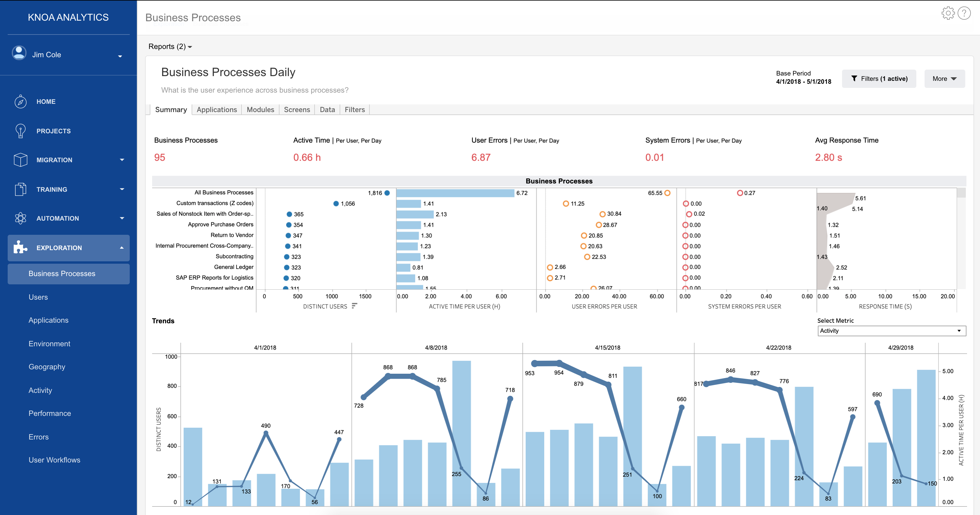Open the User Workflows sidebar link

(x=55, y=460)
